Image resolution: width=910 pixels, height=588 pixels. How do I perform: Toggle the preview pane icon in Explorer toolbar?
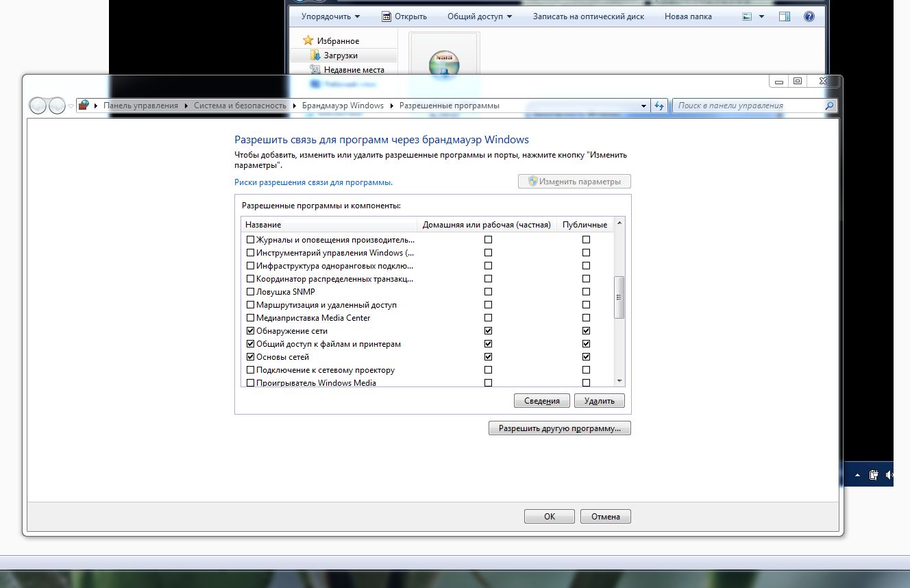pos(785,16)
